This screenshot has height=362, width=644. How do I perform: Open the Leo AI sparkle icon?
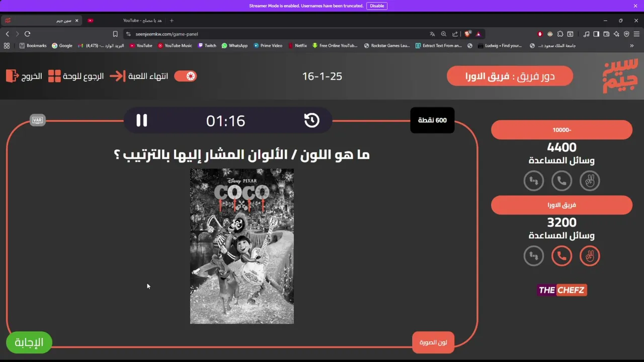pyautogui.click(x=616, y=34)
